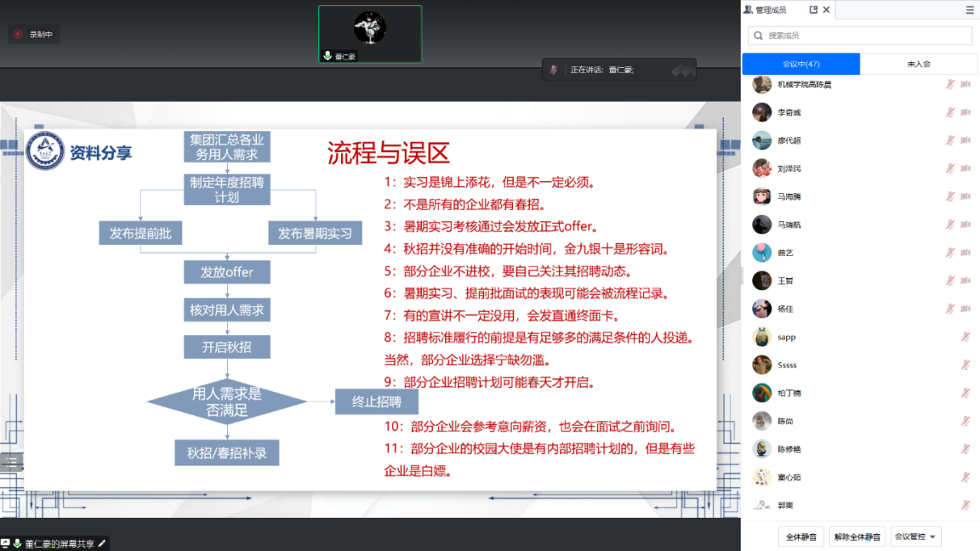Click the 搜索成员 search field

tap(860, 36)
